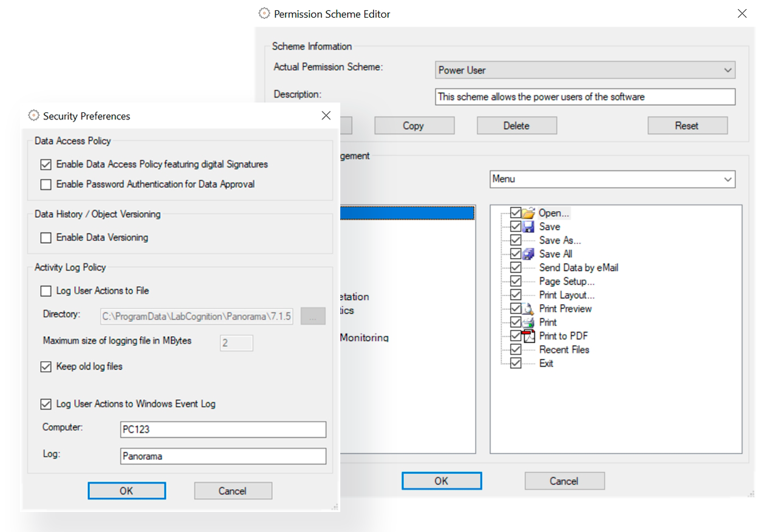
Task: Click the Print Preview magnifier icon
Action: point(528,309)
